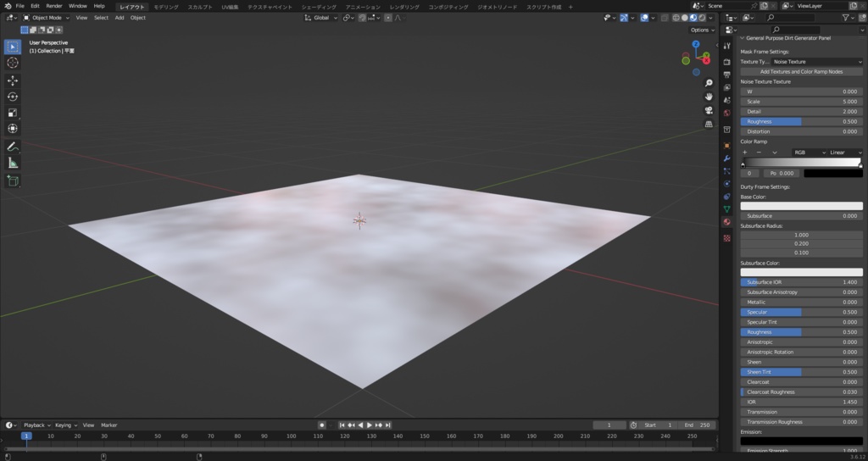Open the Physics properties tab
The image size is (868, 461).
726,184
